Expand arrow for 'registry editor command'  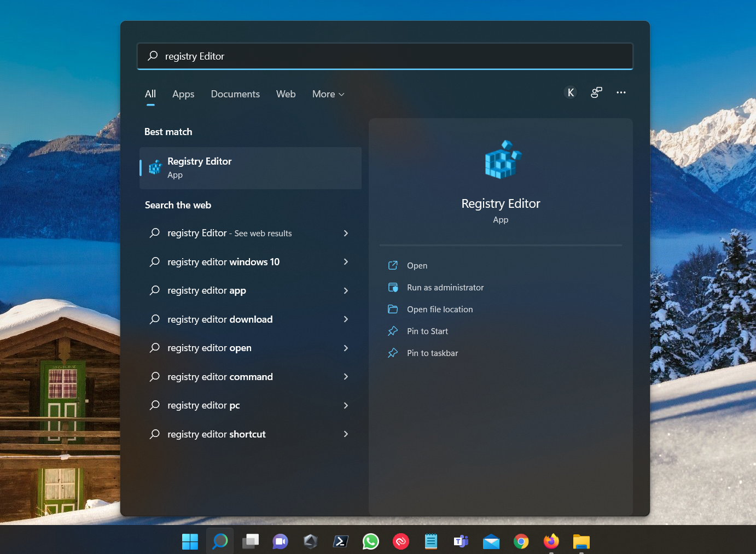[346, 377]
